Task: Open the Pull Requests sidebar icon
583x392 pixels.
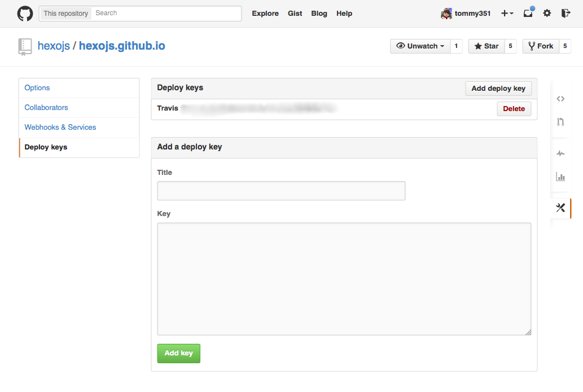Action: 560,121
